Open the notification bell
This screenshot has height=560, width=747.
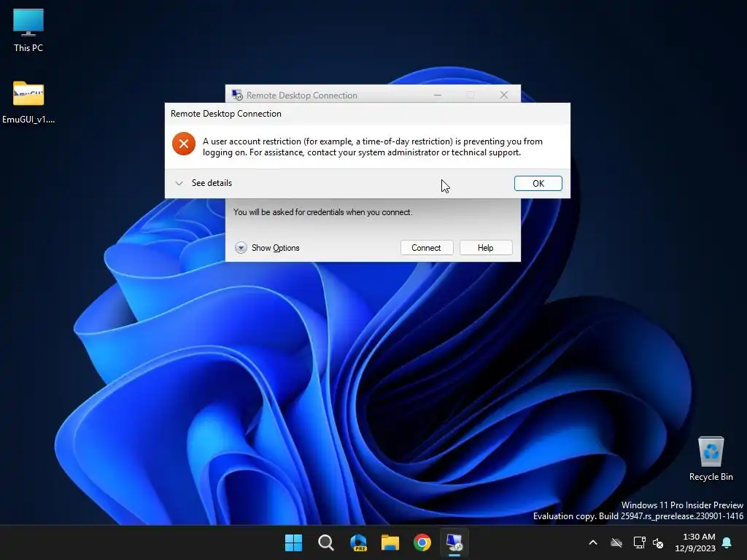tap(727, 542)
